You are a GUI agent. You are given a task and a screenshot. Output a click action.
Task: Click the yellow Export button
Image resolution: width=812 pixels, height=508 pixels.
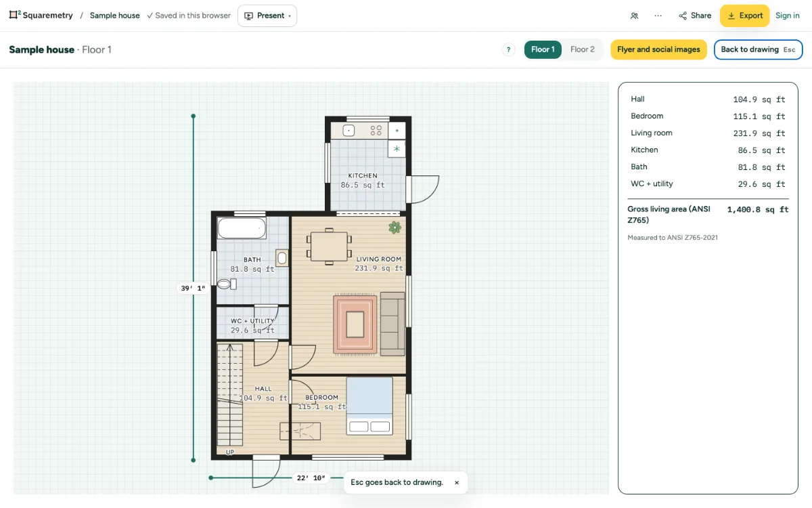point(744,16)
